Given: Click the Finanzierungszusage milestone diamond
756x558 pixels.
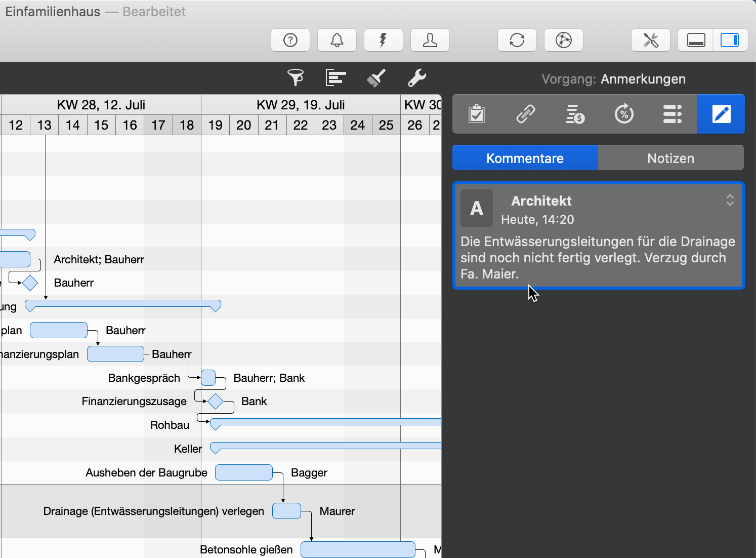Looking at the screenshot, I should click(x=216, y=402).
